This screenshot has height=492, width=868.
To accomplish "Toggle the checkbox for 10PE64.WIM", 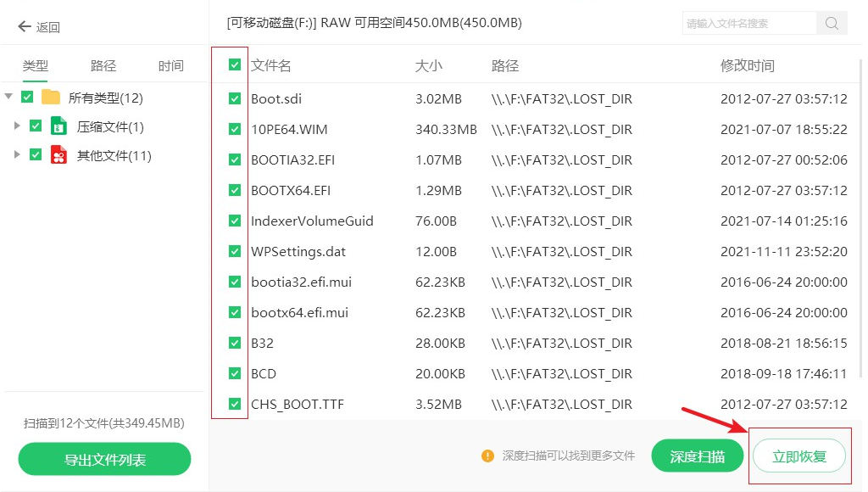I will point(233,129).
